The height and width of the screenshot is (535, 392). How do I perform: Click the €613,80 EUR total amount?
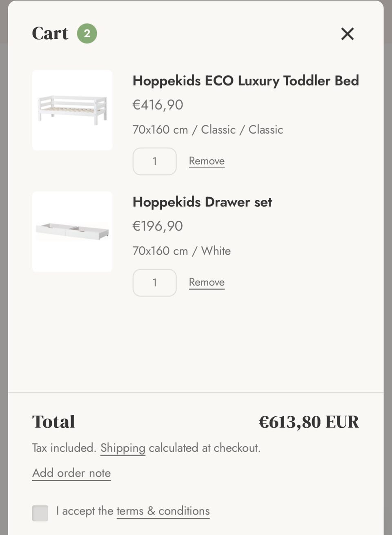[x=309, y=422]
